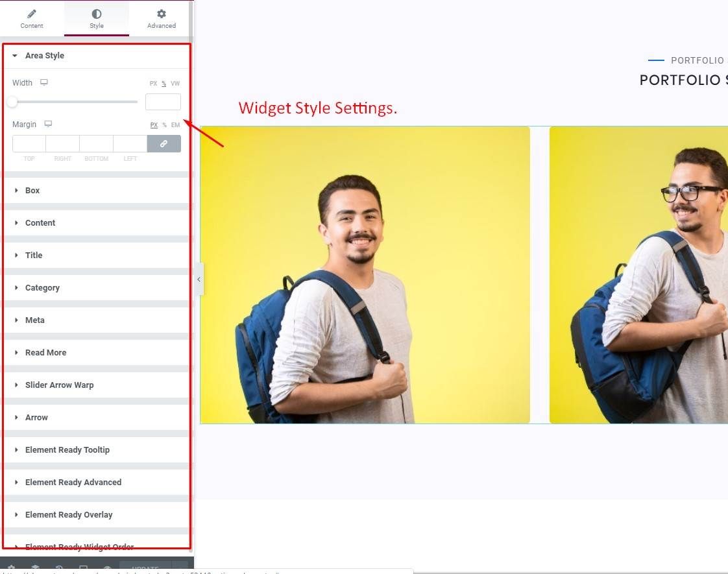The height and width of the screenshot is (574, 728).
Task: Switch Width unit to VW
Action: point(174,84)
